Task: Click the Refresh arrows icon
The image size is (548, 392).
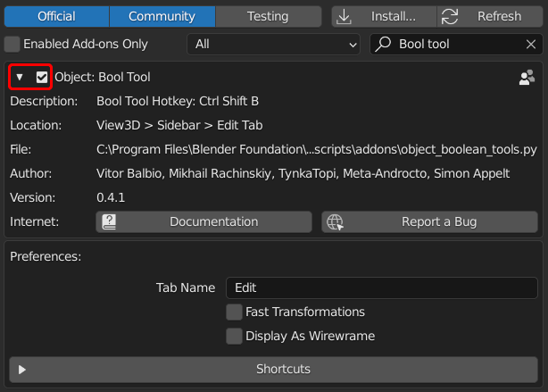Action: tap(450, 16)
